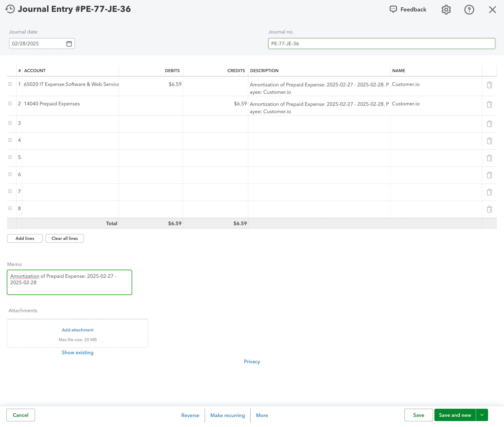Image resolution: width=504 pixels, height=427 pixels.
Task: Click the Clear all lines button
Action: point(64,238)
